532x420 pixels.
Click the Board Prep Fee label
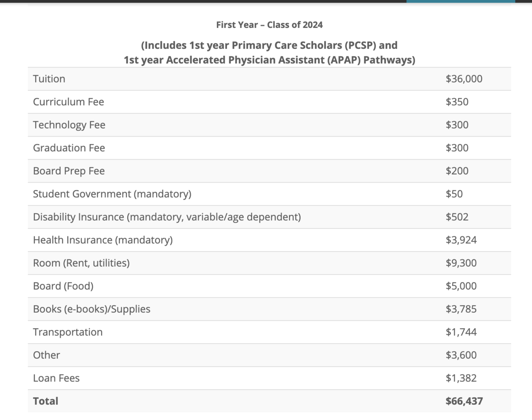(69, 171)
